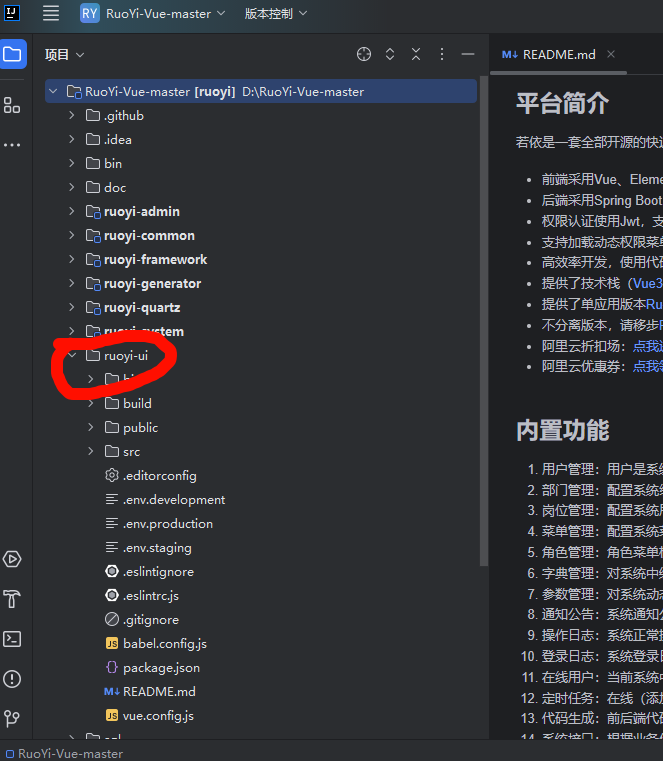Toggle the Project tool window folder icon
This screenshot has width=663, height=761.
pos(12,54)
